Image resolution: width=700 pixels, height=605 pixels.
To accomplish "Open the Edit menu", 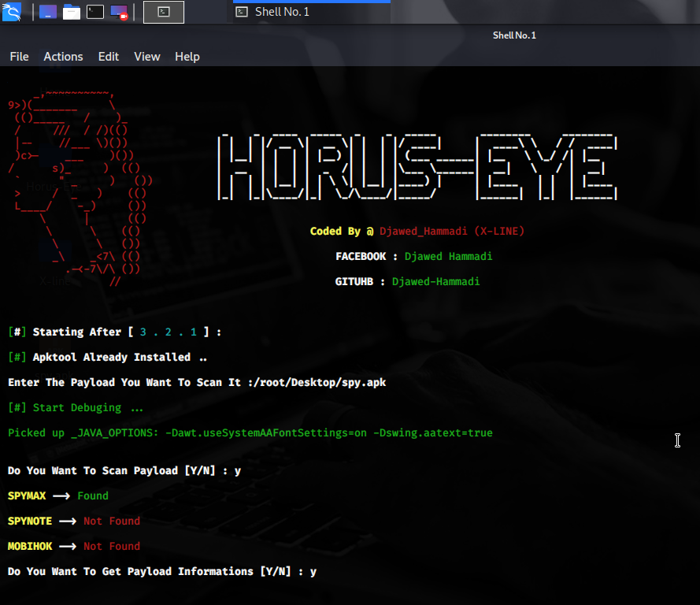I will pyautogui.click(x=108, y=56).
